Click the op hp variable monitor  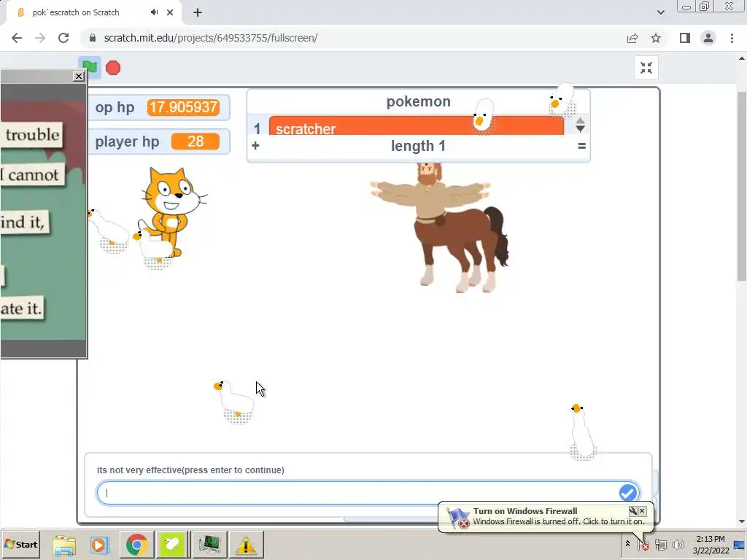[x=158, y=107]
